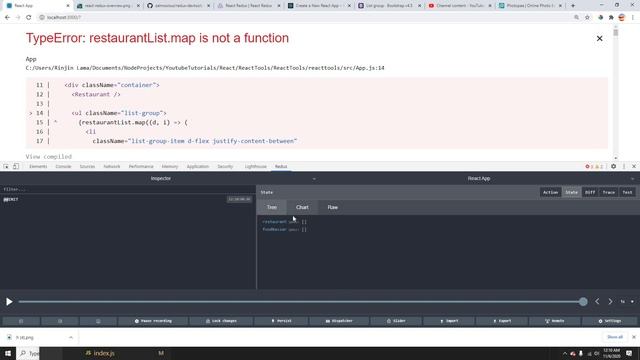
Task: Click the foodReducer state entry in the tree
Action: point(284,229)
